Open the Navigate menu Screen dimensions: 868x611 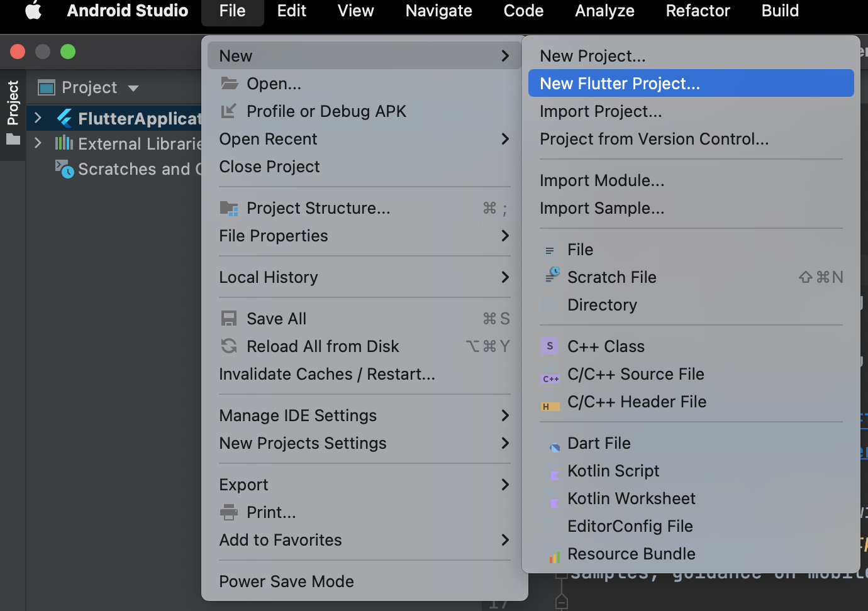(x=438, y=11)
